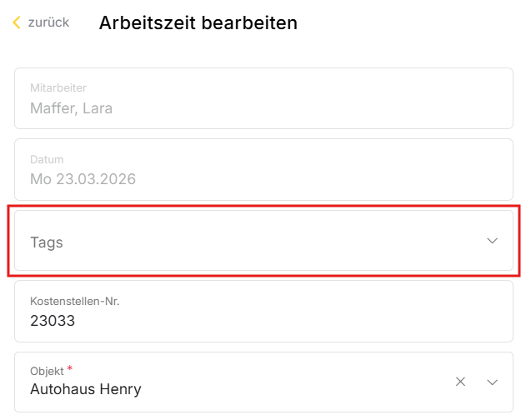Click the Autohaus Henry object value
Image resolution: width=531 pixels, height=420 pixels.
coord(86,389)
